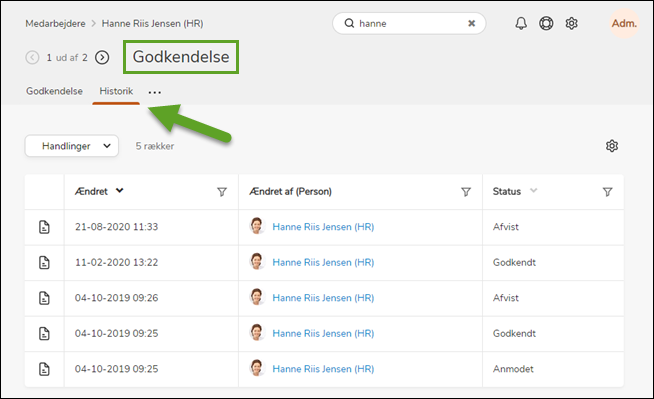Open Hanne Riis Jensen link in Anmodet row

(x=323, y=369)
